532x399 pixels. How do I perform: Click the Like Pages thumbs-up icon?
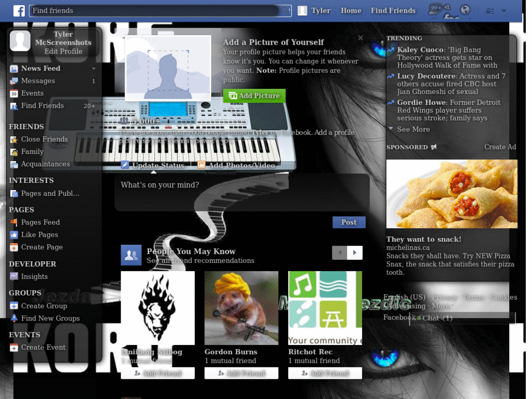(14, 235)
